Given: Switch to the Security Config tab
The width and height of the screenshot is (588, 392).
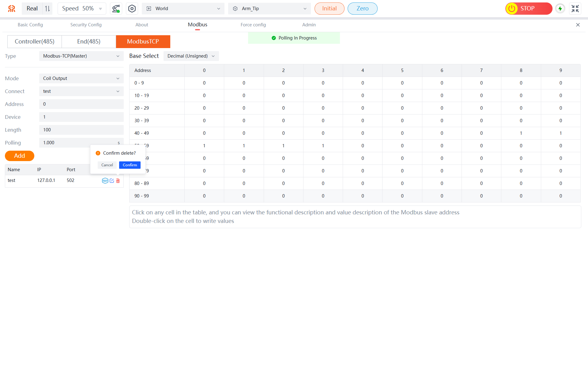Looking at the screenshot, I should tap(86, 25).
